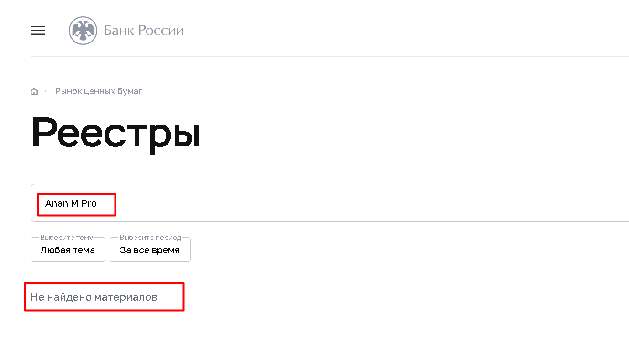Click the Bank of Russia eagle emblem

(x=83, y=31)
